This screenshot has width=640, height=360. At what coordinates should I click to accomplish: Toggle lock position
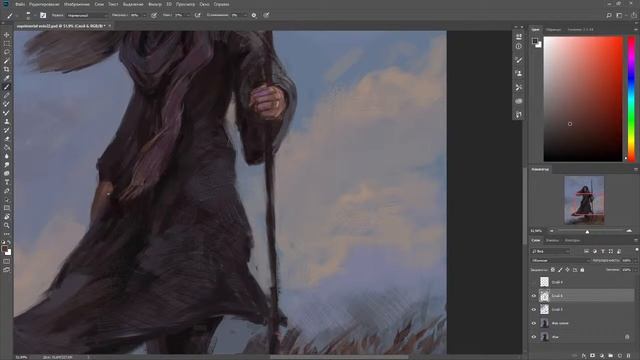[x=567, y=270]
